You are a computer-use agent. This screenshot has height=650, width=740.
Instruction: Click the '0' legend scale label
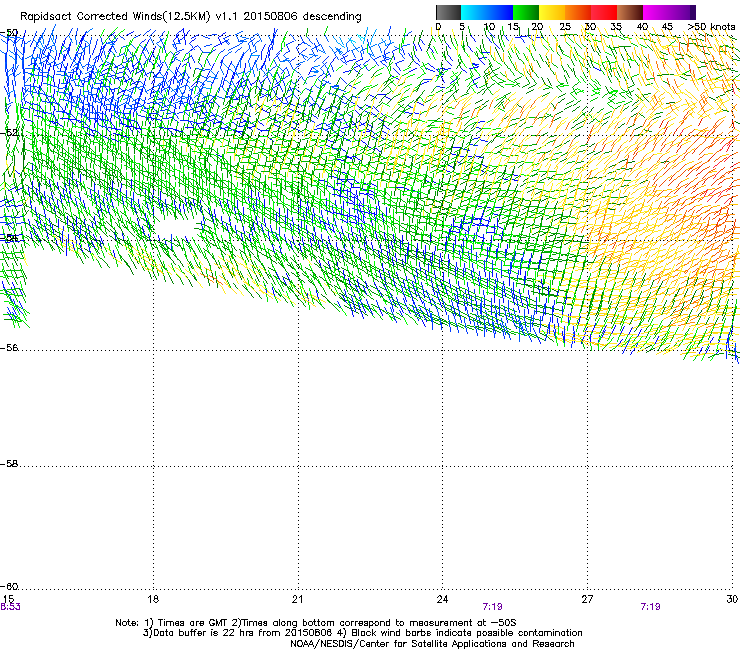[x=438, y=26]
